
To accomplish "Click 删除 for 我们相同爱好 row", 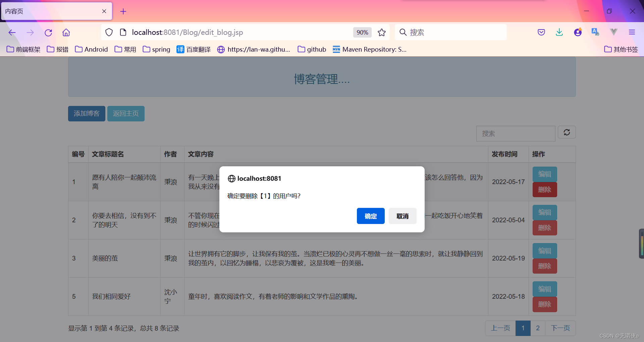I will click(x=545, y=304).
